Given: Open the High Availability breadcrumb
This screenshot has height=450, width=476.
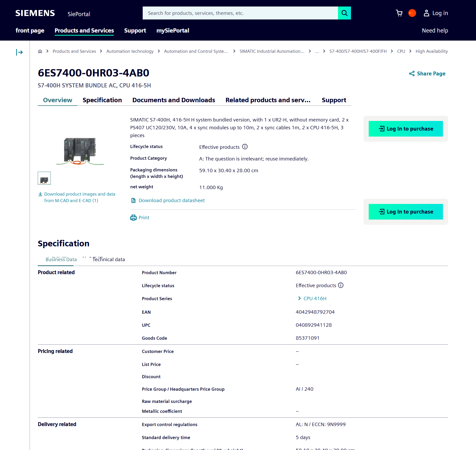Looking at the screenshot, I should [x=431, y=51].
